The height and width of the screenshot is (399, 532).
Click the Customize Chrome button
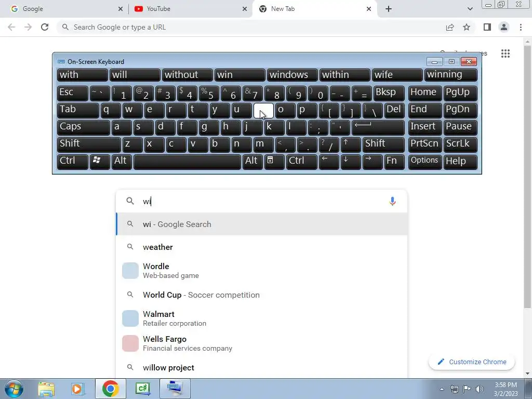click(472, 362)
